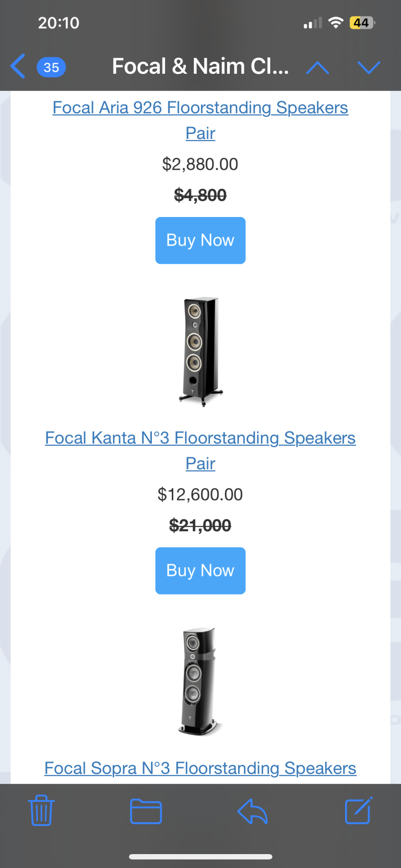Tap the battery indicator showing 44
Screen dimensions: 401x868
click(362, 23)
